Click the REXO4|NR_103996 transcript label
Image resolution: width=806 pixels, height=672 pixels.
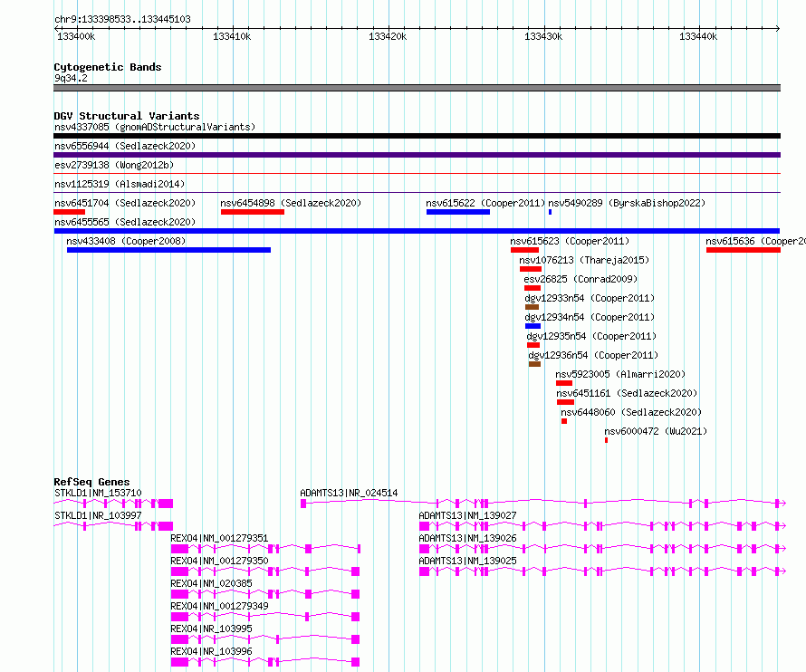coord(211,651)
